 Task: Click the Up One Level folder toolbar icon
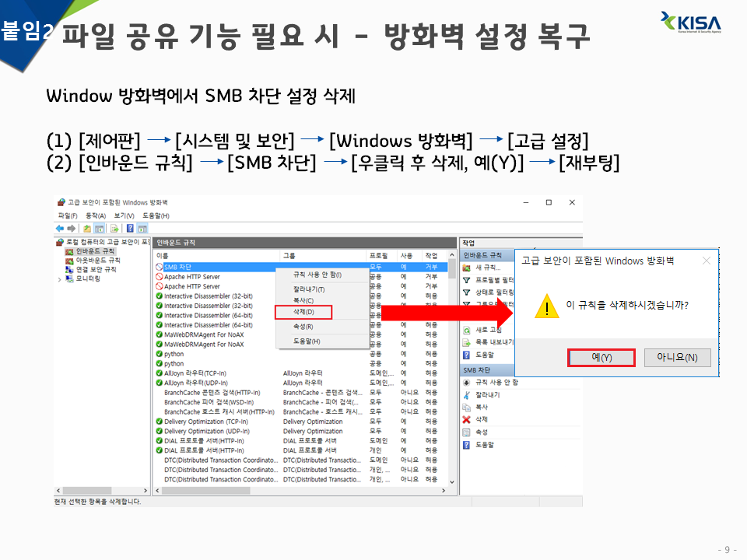coord(87,229)
